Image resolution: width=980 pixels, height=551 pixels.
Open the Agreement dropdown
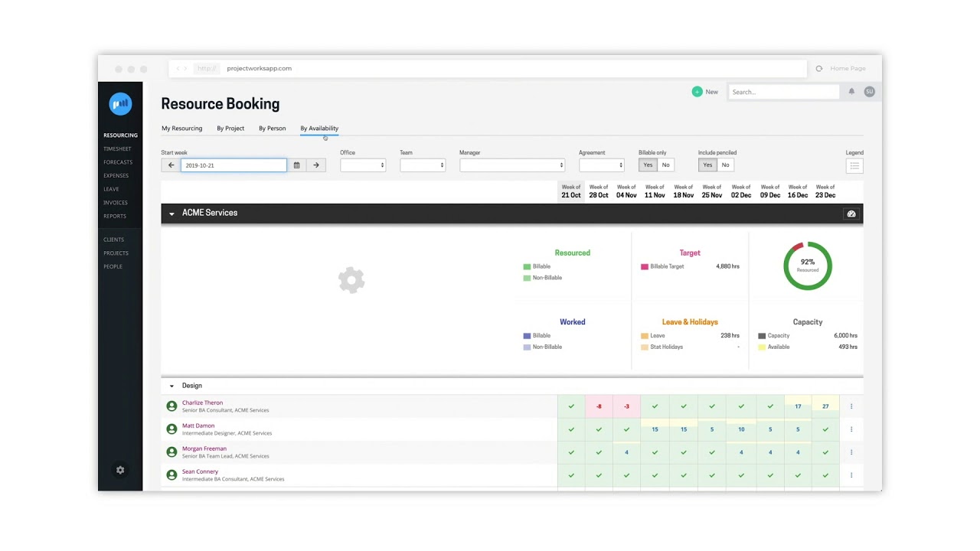[602, 165]
